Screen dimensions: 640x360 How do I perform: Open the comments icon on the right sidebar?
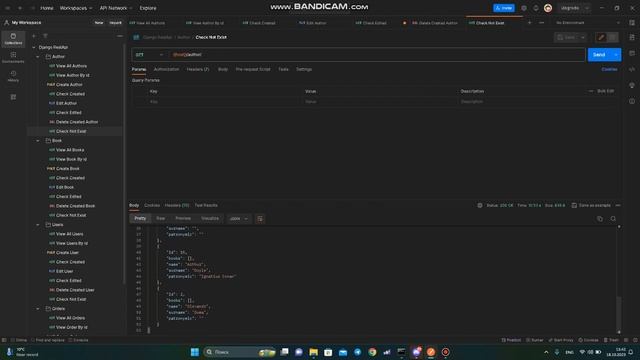pos(632,53)
